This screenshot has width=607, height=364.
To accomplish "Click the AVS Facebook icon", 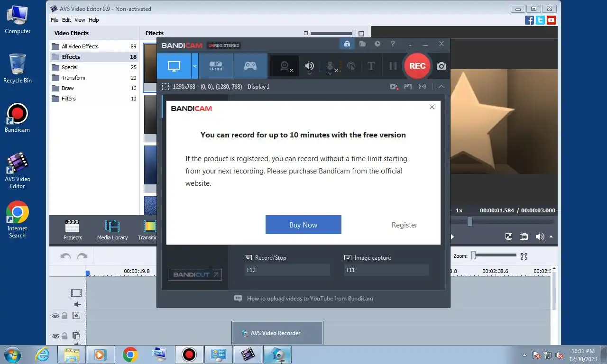I will (530, 20).
